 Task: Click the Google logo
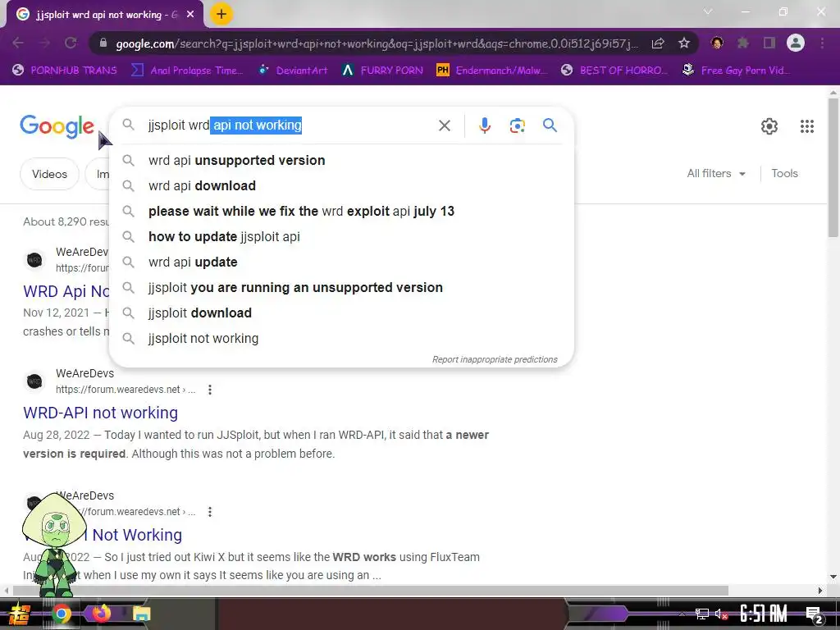57,126
